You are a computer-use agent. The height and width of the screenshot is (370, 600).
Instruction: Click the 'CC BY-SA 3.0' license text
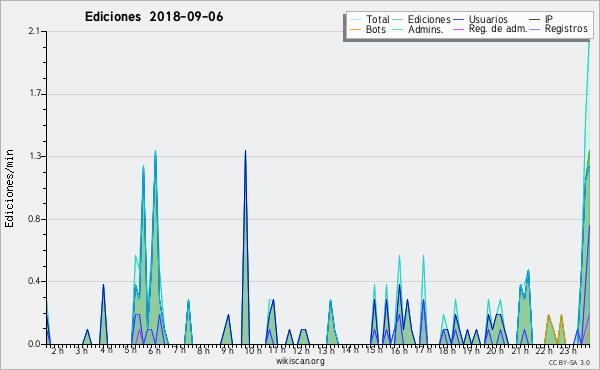[x=569, y=363]
